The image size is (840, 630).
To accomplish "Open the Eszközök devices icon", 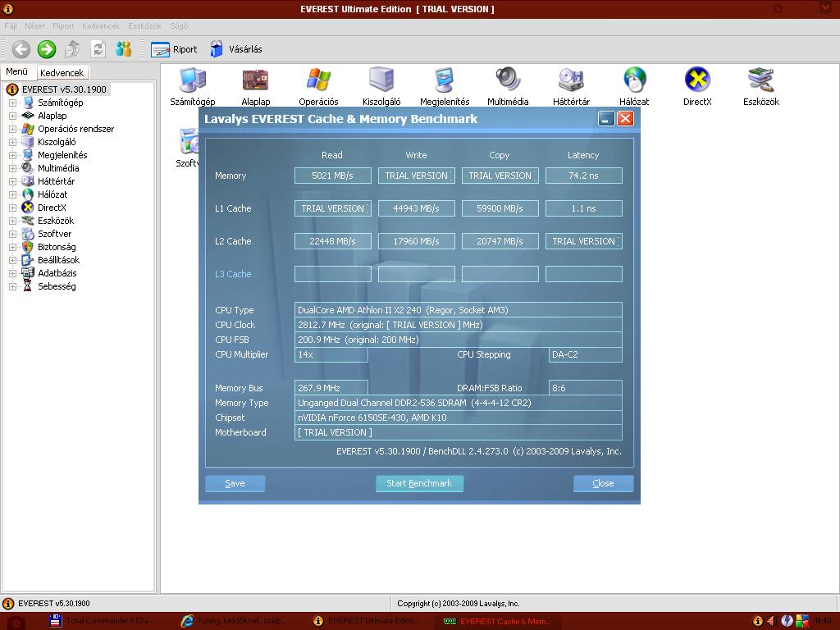I will [760, 87].
